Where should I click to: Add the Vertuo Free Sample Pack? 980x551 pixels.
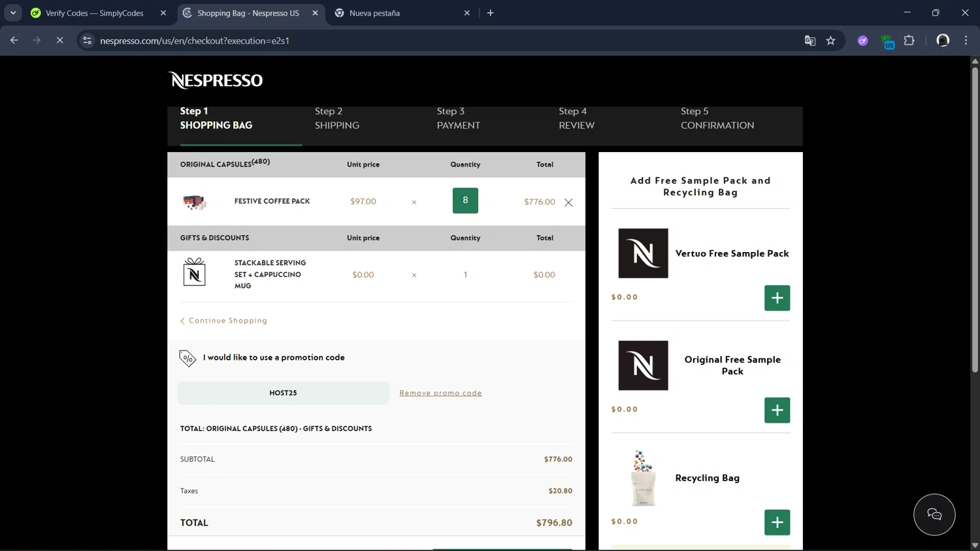(777, 298)
